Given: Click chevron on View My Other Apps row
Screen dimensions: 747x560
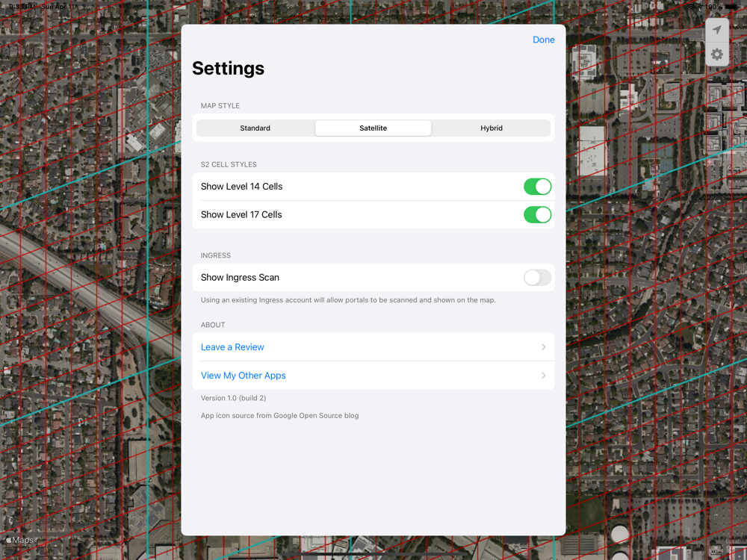Looking at the screenshot, I should pyautogui.click(x=544, y=376).
